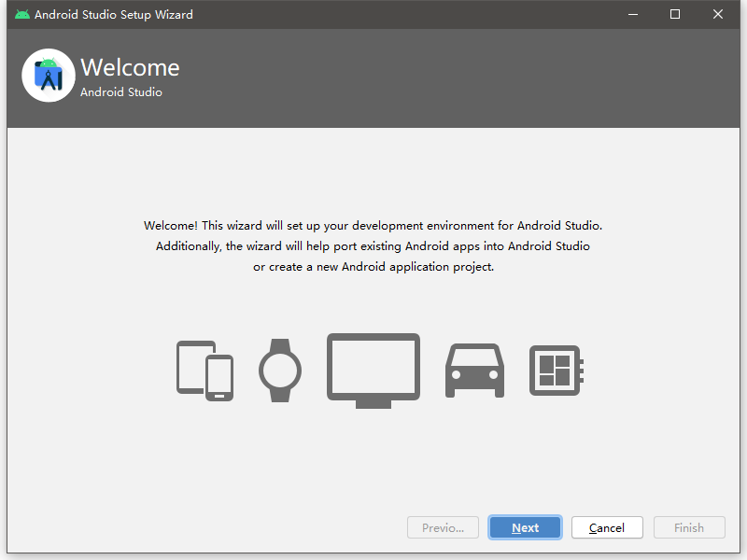
Task: Select the Wear OS watch icon
Action: pyautogui.click(x=280, y=371)
